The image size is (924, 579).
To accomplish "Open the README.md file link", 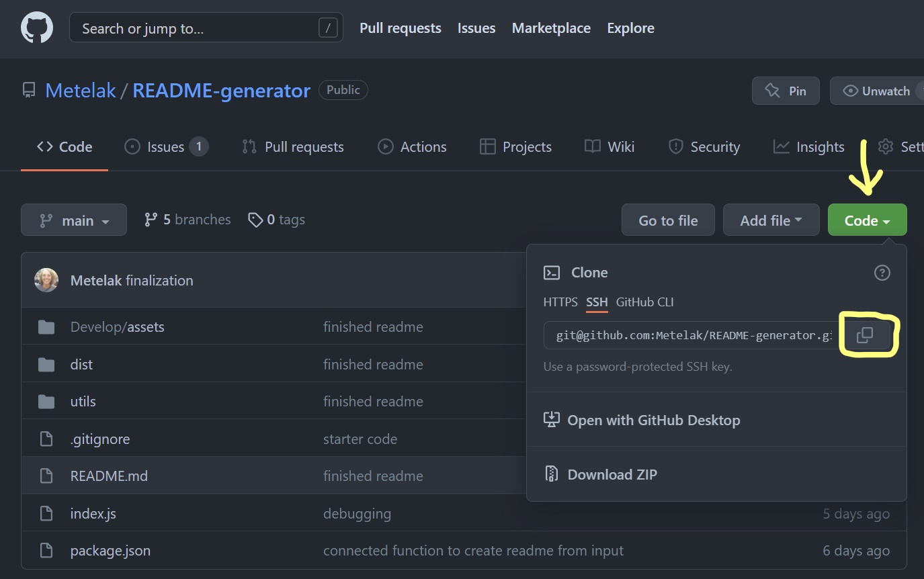I will [x=109, y=476].
